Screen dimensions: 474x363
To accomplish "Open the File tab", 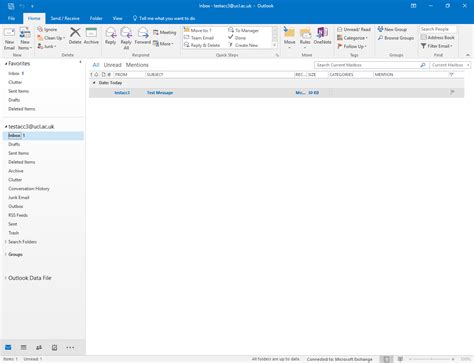I will click(11, 18).
